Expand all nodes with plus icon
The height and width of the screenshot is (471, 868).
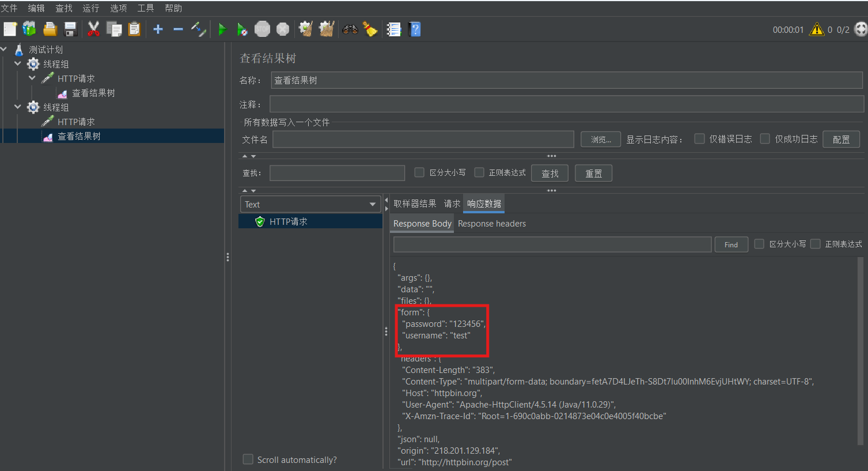click(158, 29)
